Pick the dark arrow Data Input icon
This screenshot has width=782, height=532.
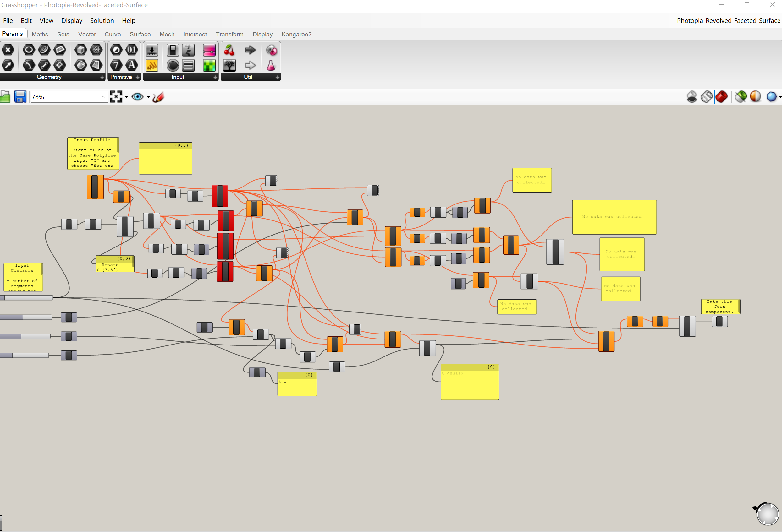[251, 50]
